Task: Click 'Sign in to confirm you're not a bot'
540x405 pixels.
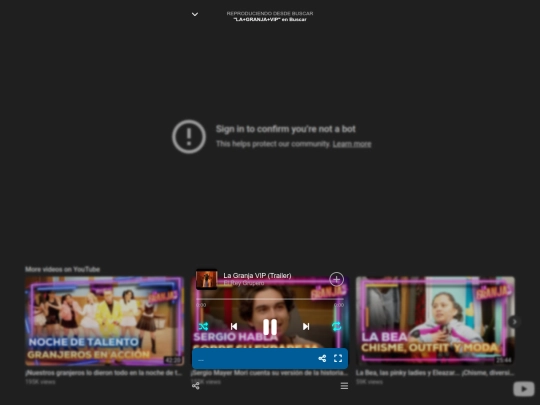Action: tap(285, 129)
